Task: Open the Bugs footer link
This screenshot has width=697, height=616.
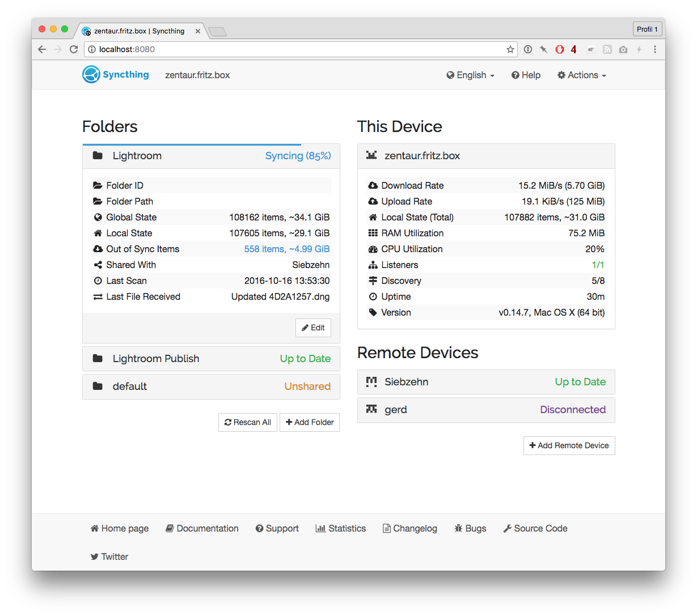Action: tap(470, 528)
